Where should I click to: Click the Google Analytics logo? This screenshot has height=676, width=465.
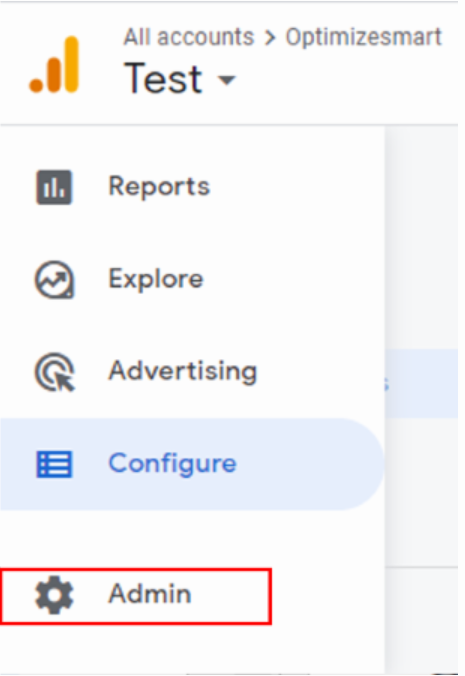point(54,65)
